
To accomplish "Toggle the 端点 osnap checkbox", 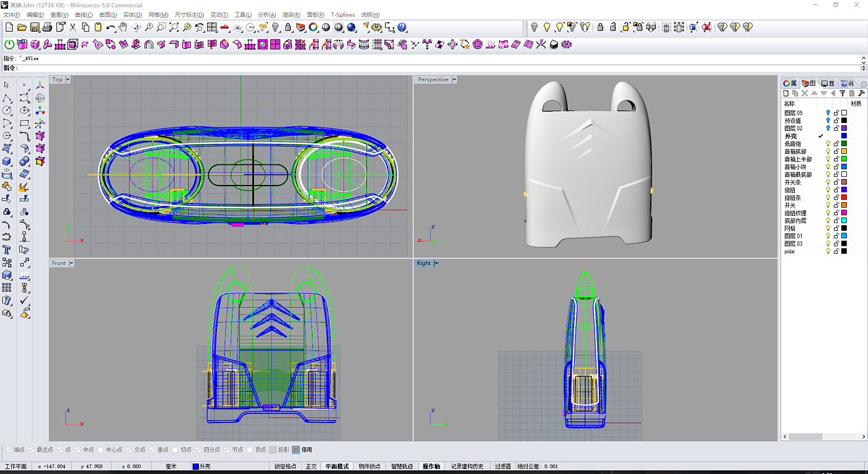I will pyautogui.click(x=8, y=450).
